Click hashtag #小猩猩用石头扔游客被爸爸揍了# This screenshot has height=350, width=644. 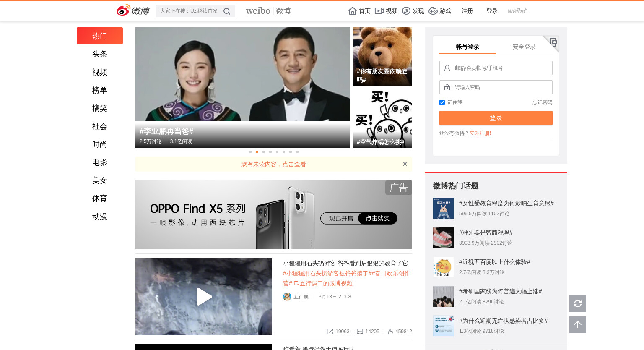point(327,273)
